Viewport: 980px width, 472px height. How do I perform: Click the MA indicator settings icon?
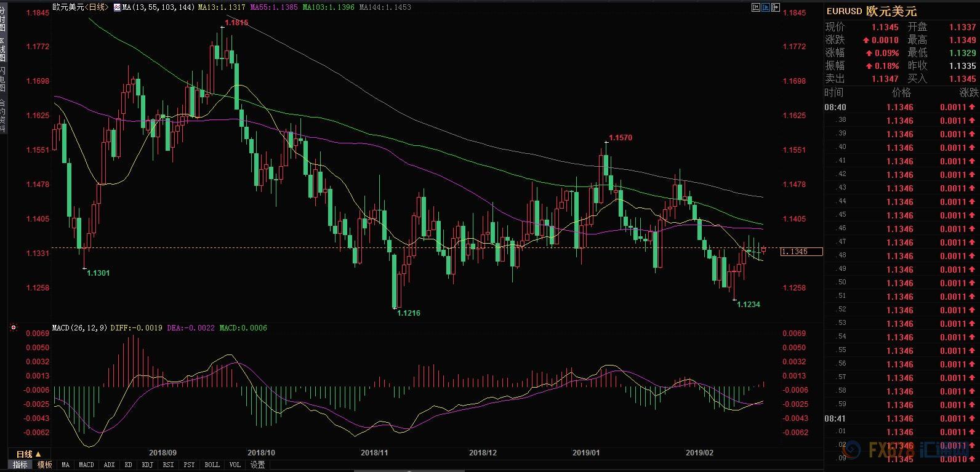118,7
